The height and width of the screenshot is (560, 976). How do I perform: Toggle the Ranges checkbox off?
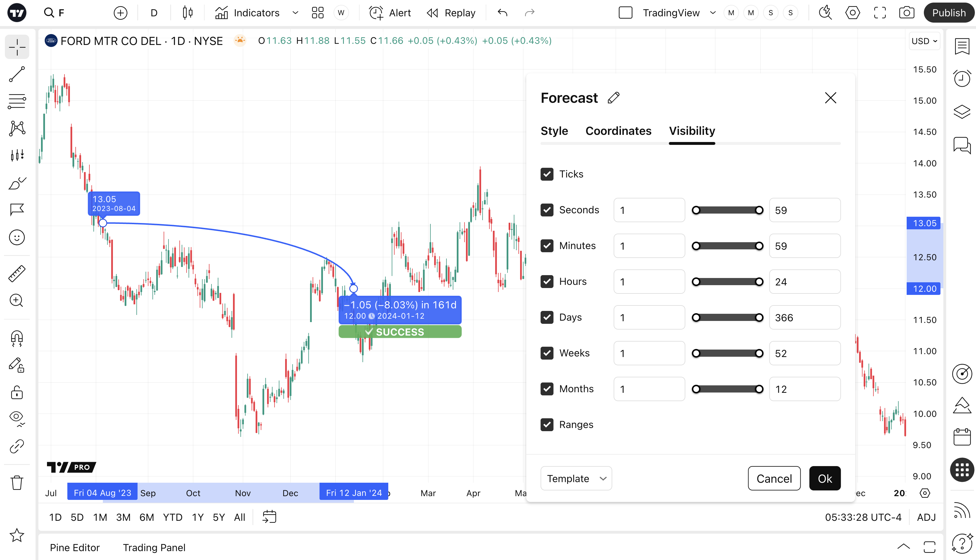coord(547,425)
